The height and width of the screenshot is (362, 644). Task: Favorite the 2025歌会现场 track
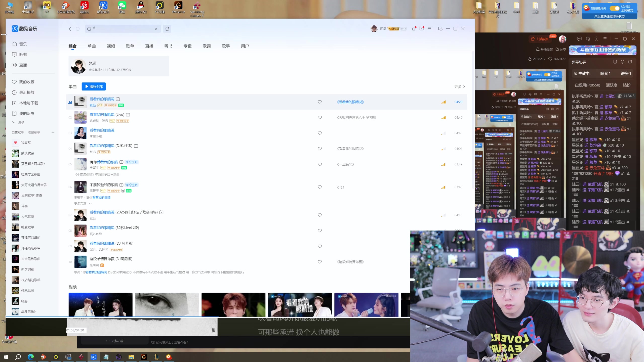tap(320, 215)
